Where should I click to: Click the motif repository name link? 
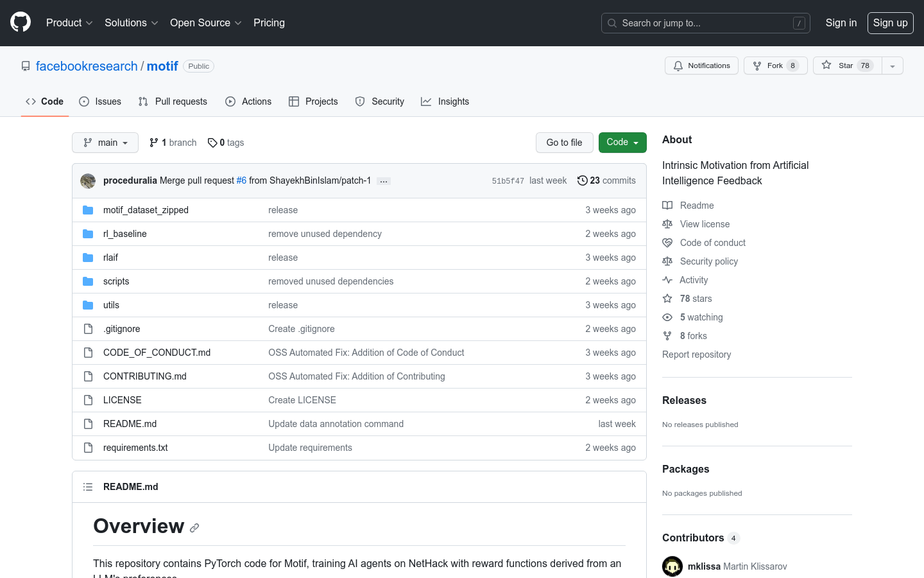[162, 66]
